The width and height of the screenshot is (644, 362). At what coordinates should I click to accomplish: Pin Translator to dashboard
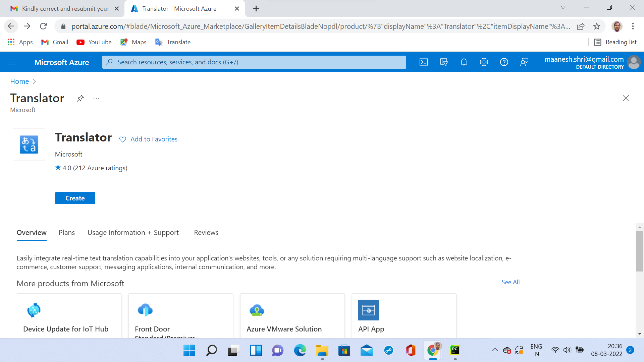[x=80, y=98]
